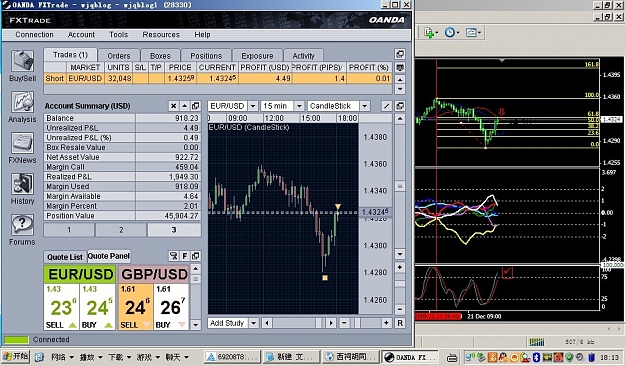Select the chart line drawing tool

[386, 106]
